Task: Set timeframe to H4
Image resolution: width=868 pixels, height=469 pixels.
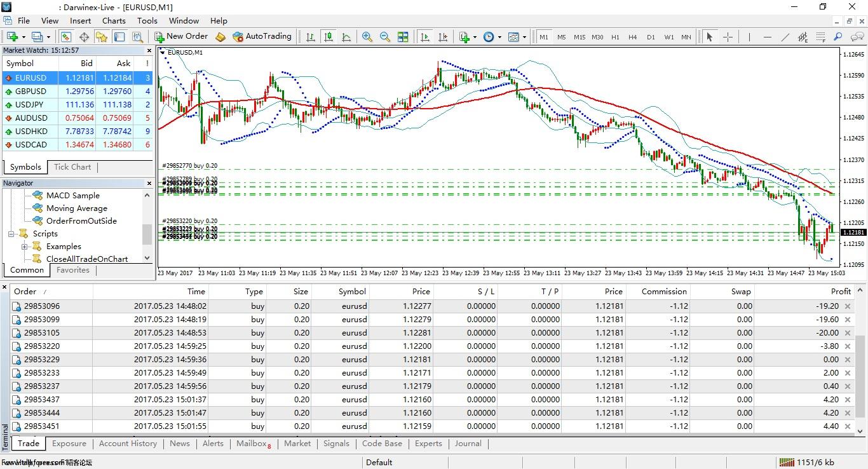Action: (x=633, y=37)
